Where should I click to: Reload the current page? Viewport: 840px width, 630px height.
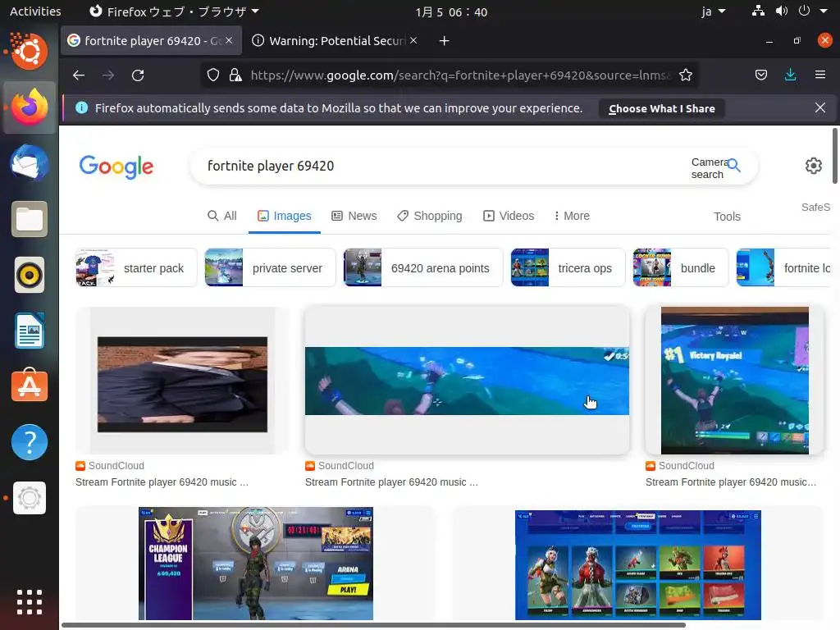[x=138, y=75]
